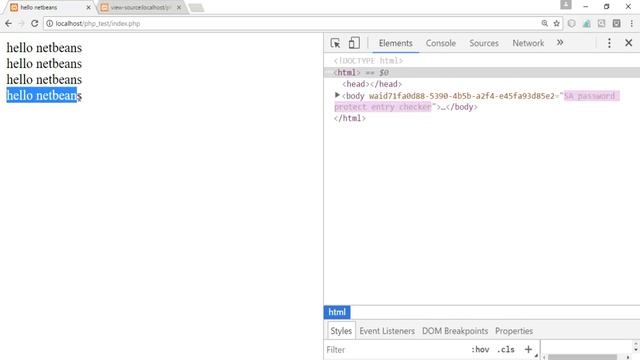Click the highlighted hello netbeans text
Image resolution: width=640 pixels, height=360 pixels.
tap(42, 95)
